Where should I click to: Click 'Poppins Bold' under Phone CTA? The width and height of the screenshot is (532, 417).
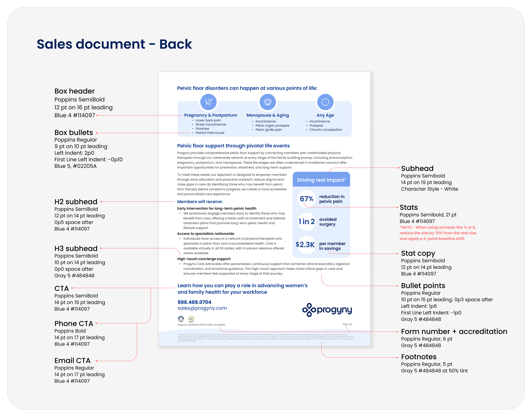tap(70, 331)
